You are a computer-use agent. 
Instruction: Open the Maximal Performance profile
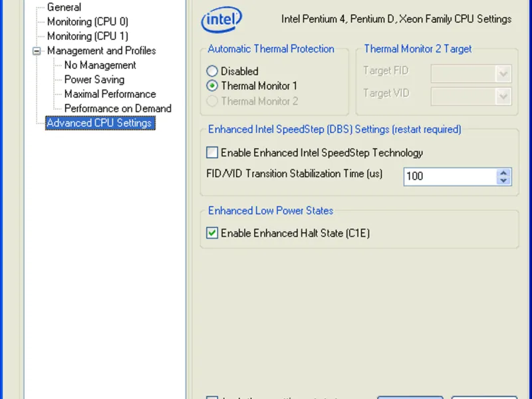[x=110, y=94]
